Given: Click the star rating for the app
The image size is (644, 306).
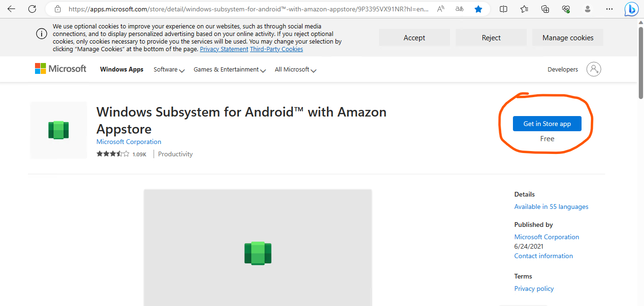Looking at the screenshot, I should tap(113, 154).
